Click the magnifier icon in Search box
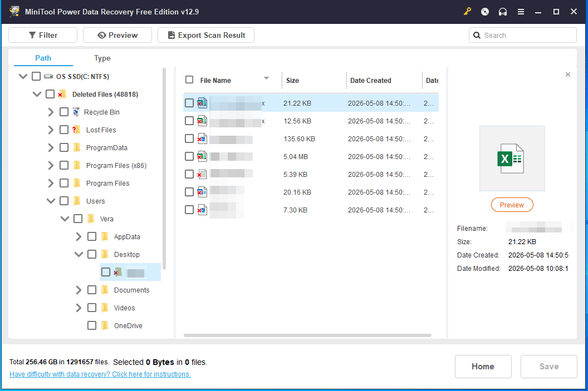The width and height of the screenshot is (588, 391). click(477, 35)
